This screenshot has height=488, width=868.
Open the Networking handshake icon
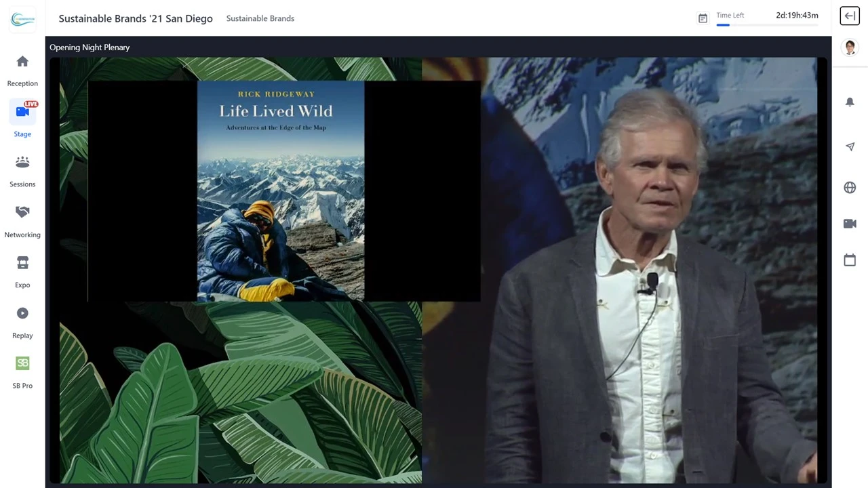pos(22,212)
